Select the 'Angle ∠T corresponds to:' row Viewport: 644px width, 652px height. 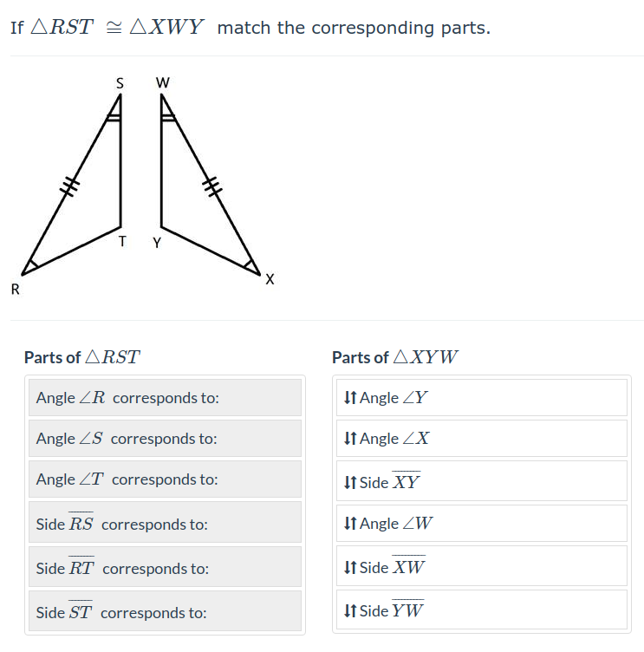165,479
